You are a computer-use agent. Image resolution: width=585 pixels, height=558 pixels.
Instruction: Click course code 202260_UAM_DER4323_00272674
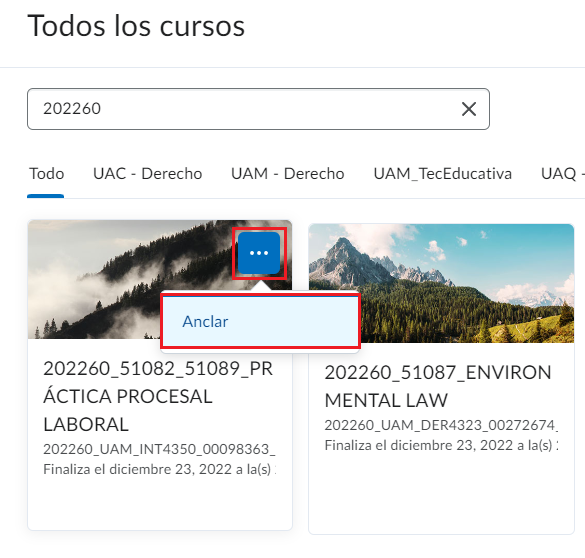(x=441, y=425)
